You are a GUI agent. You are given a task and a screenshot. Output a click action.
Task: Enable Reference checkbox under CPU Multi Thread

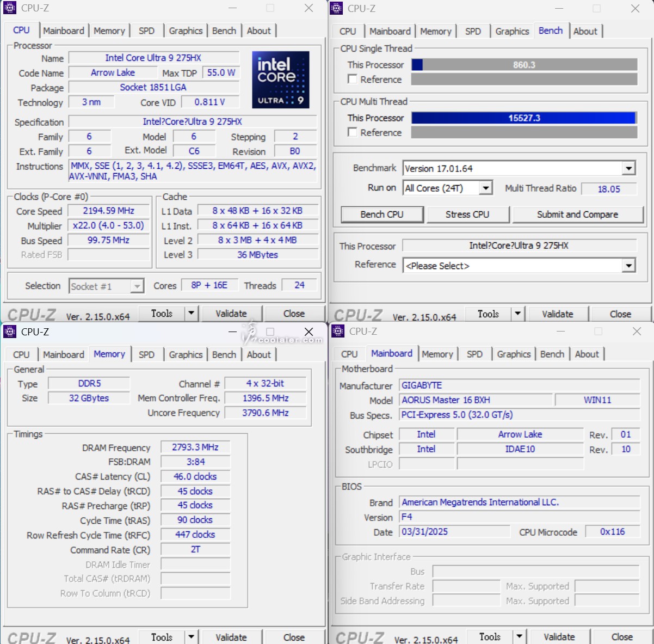coord(353,132)
